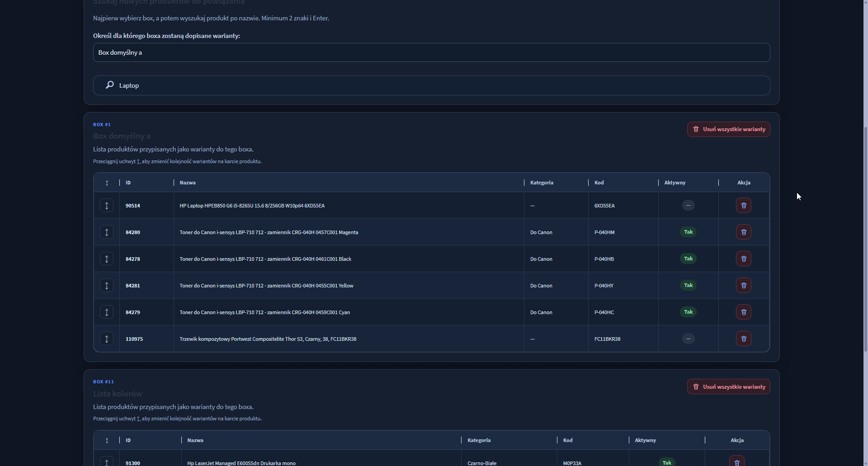Click drag handle for product 84281
This screenshot has height=466, width=868.
tap(107, 286)
